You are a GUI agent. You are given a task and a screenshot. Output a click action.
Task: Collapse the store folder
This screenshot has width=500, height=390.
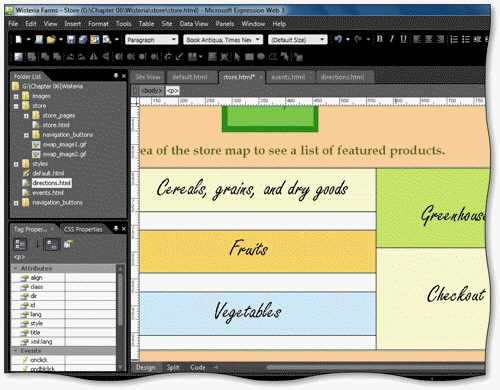[16, 106]
